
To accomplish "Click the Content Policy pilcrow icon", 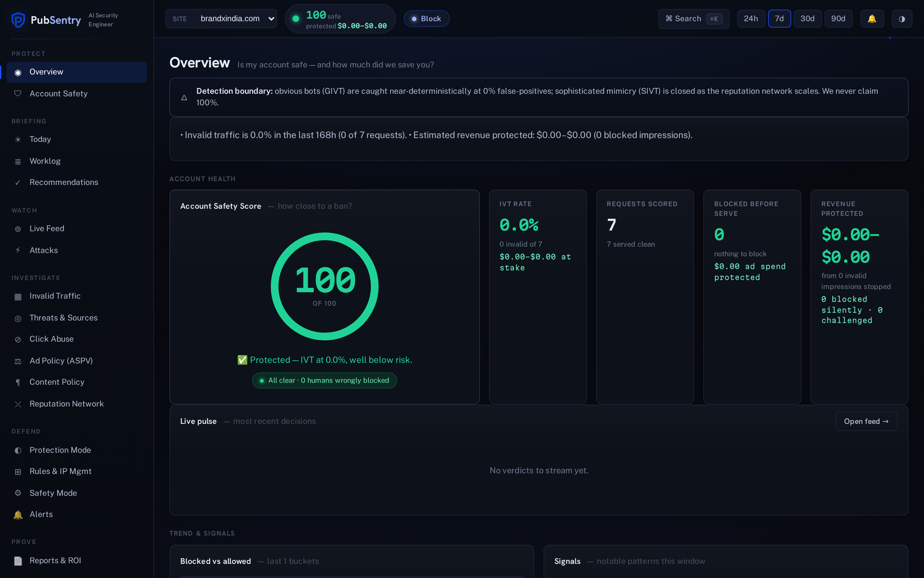I will coord(18,383).
